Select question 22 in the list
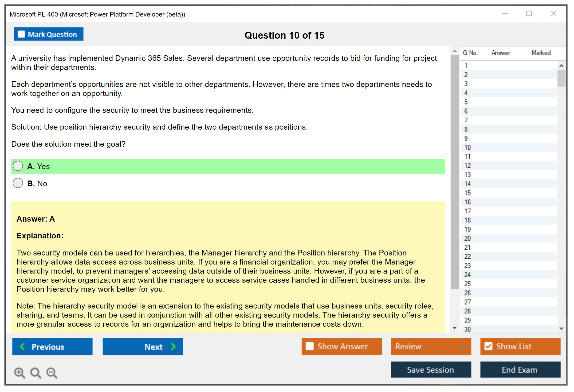This screenshot has width=574, height=392. 467,257
